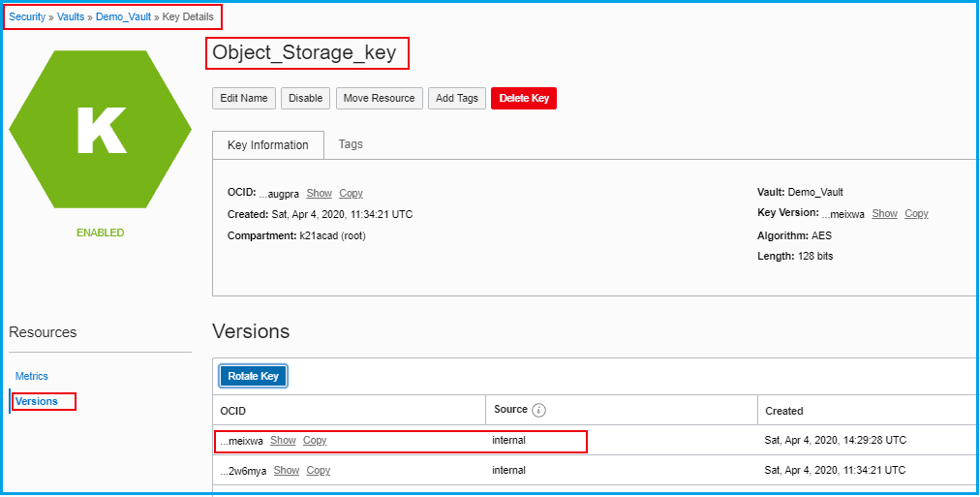This screenshot has width=980, height=497.
Task: Go to Security in the breadcrumb
Action: (x=27, y=17)
